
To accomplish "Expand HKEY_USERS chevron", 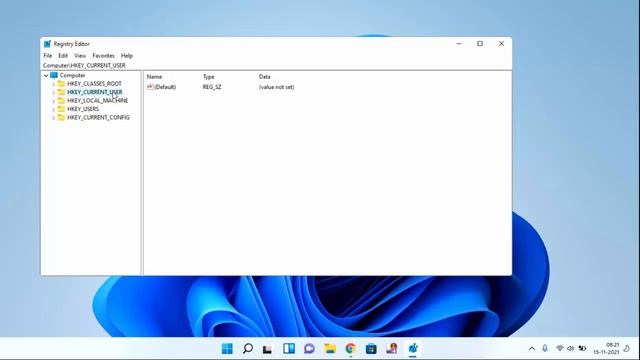I will coord(53,109).
